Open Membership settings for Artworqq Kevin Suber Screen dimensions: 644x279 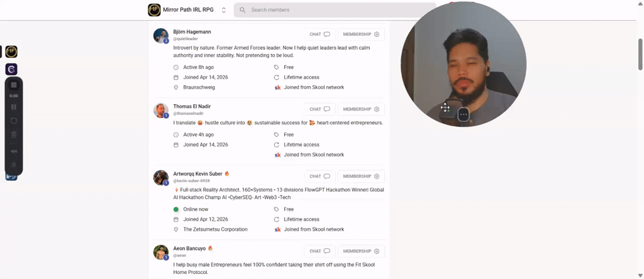click(x=361, y=176)
